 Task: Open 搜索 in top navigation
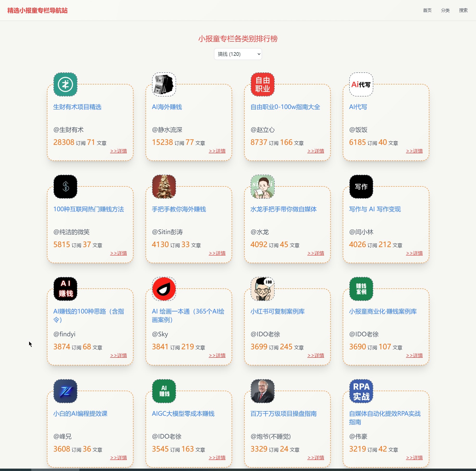[463, 10]
